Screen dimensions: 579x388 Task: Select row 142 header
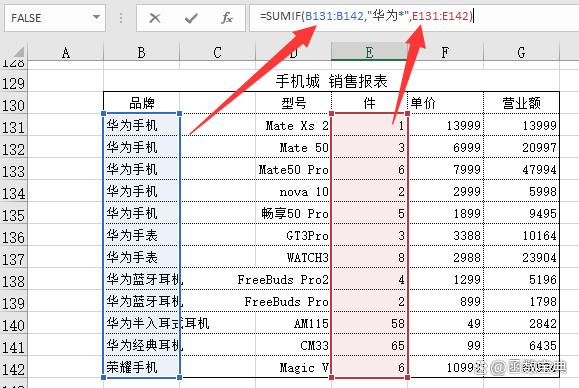[14, 370]
